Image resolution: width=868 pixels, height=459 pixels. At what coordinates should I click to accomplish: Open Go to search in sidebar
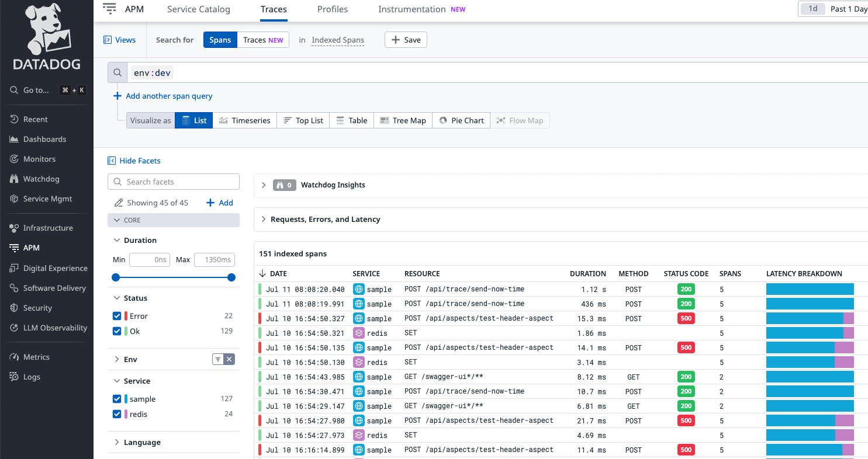[47, 90]
